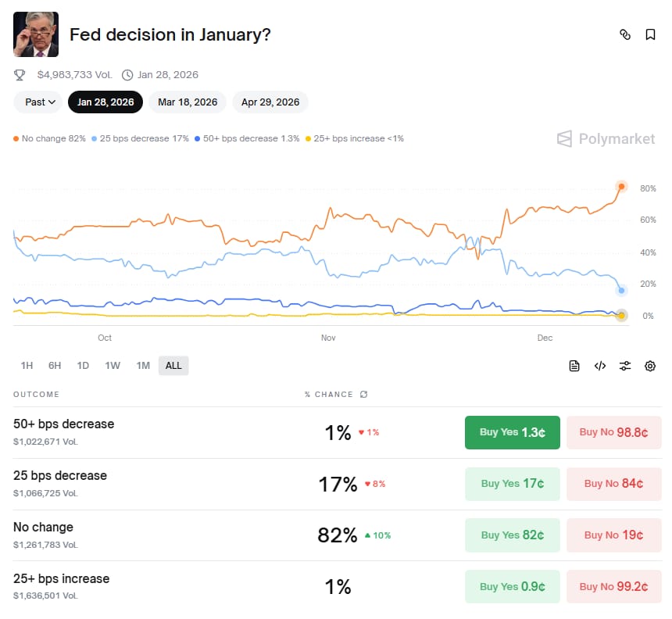Click the copy link icon
This screenshot has height=619, width=672.
tap(624, 34)
